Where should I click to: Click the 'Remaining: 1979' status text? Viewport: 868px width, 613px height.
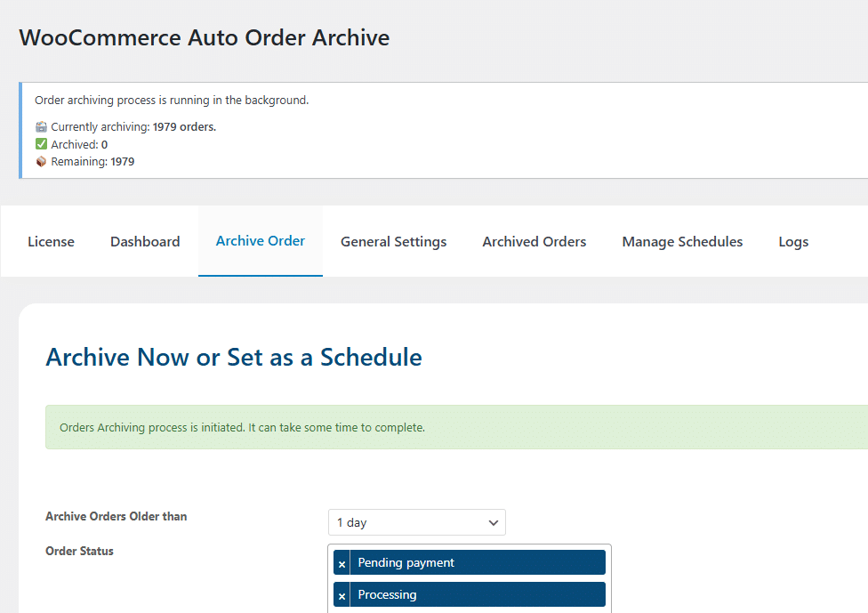pyautogui.click(x=92, y=162)
